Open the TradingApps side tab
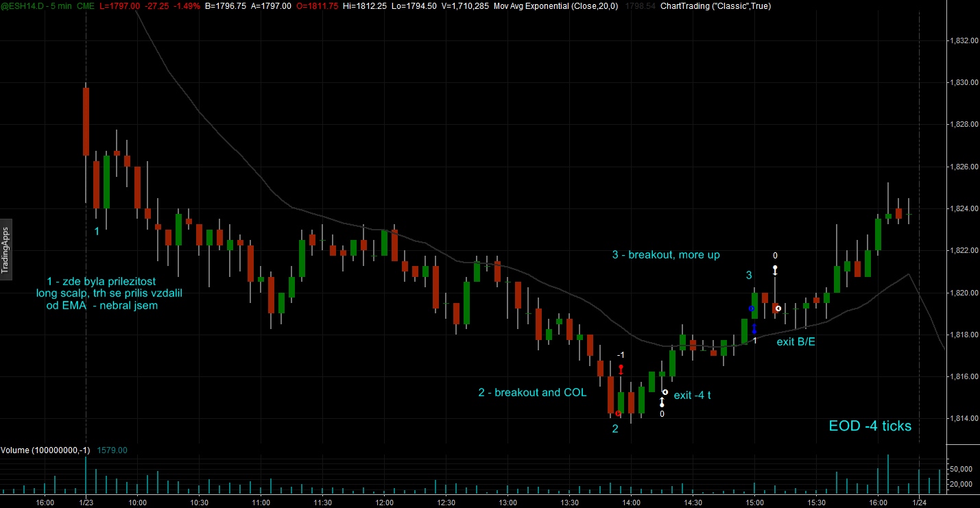The width and height of the screenshot is (980, 508). click(x=5, y=248)
